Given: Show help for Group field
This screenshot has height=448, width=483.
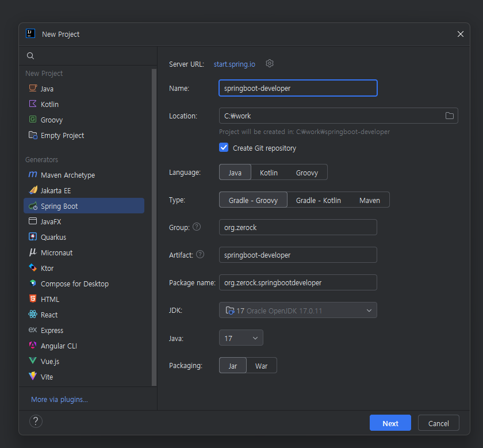Looking at the screenshot, I should point(197,227).
